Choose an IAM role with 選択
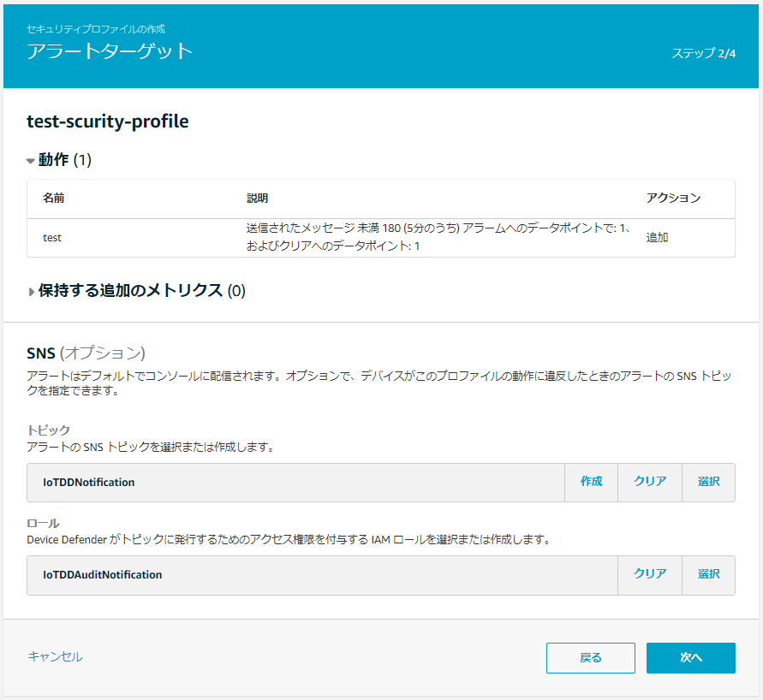The image size is (763, 700). click(x=708, y=574)
